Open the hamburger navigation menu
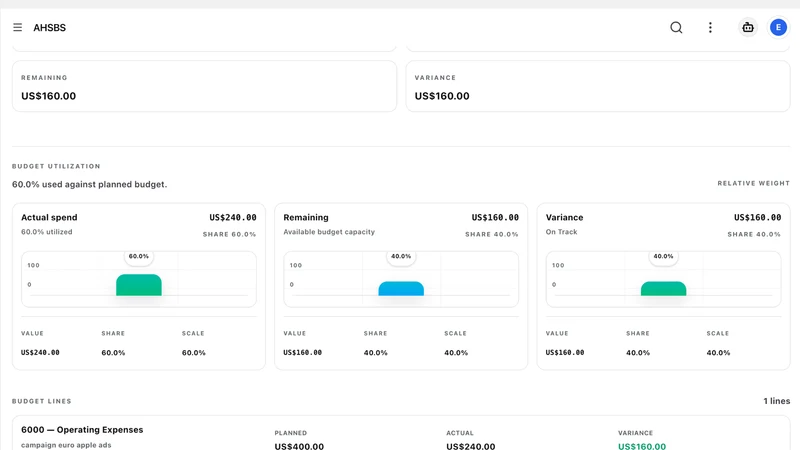This screenshot has height=450, width=800. click(x=17, y=28)
